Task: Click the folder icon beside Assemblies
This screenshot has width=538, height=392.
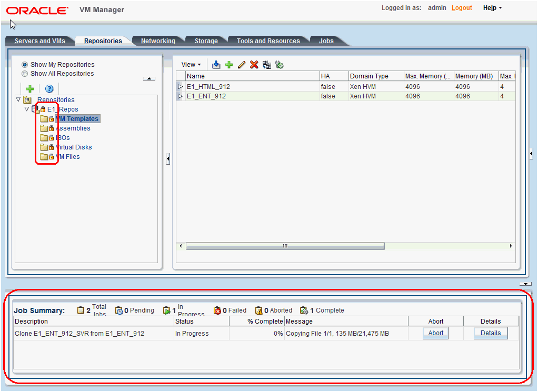Action: pyautogui.click(x=44, y=128)
